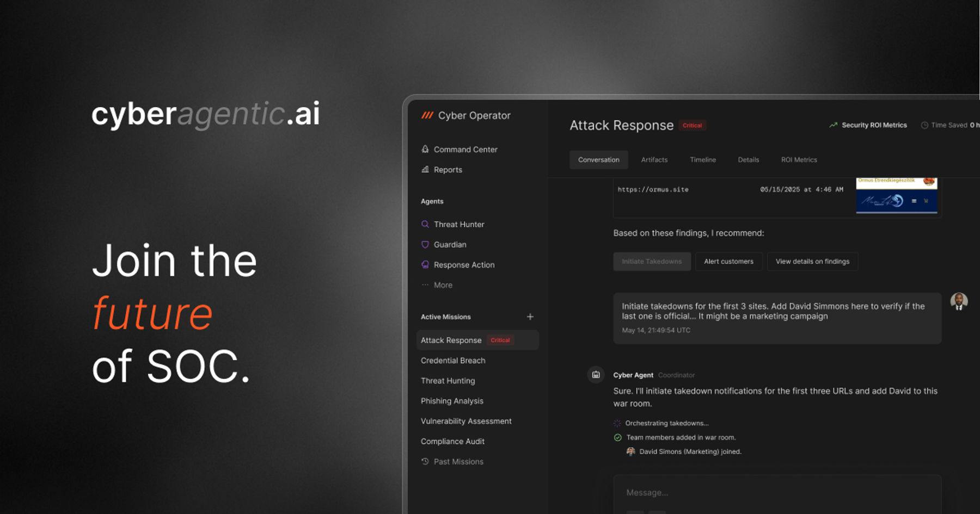980x514 pixels.
Task: Click the Time Saved clock icon
Action: 924,125
